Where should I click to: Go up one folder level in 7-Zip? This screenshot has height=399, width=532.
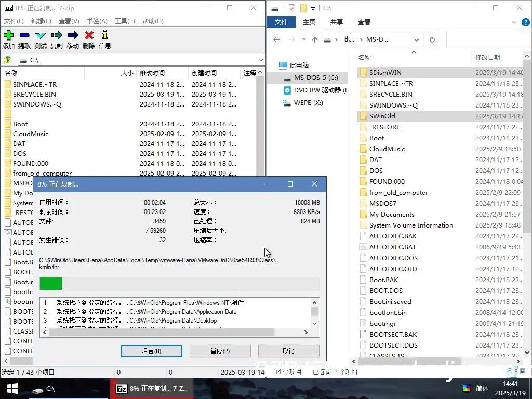pyautogui.click(x=7, y=60)
